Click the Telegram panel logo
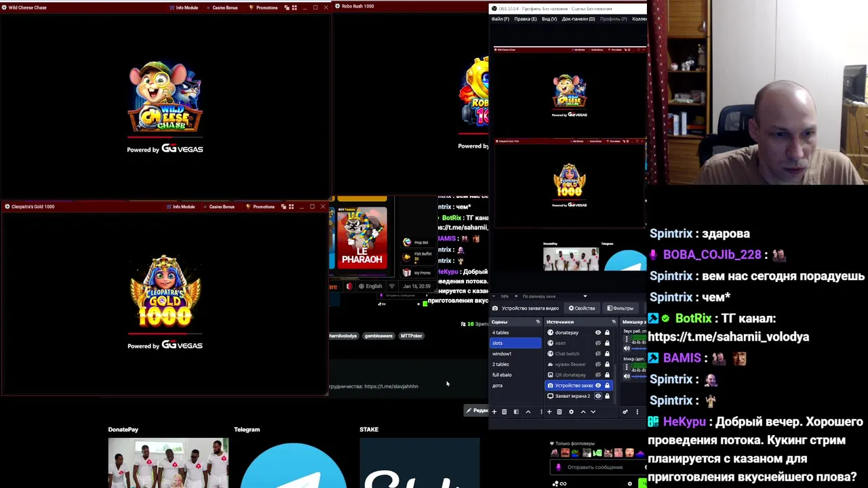Image resolution: width=868 pixels, height=488 pixels. click(293, 466)
